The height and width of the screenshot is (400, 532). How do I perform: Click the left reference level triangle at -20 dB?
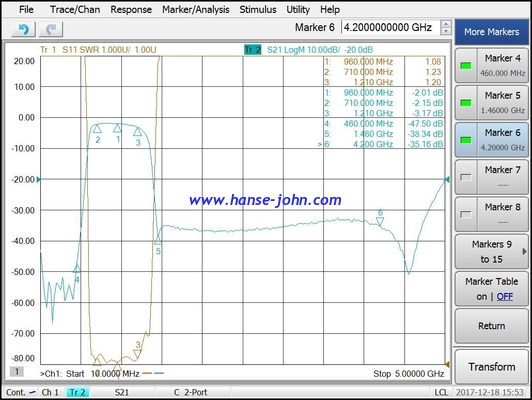point(38,179)
